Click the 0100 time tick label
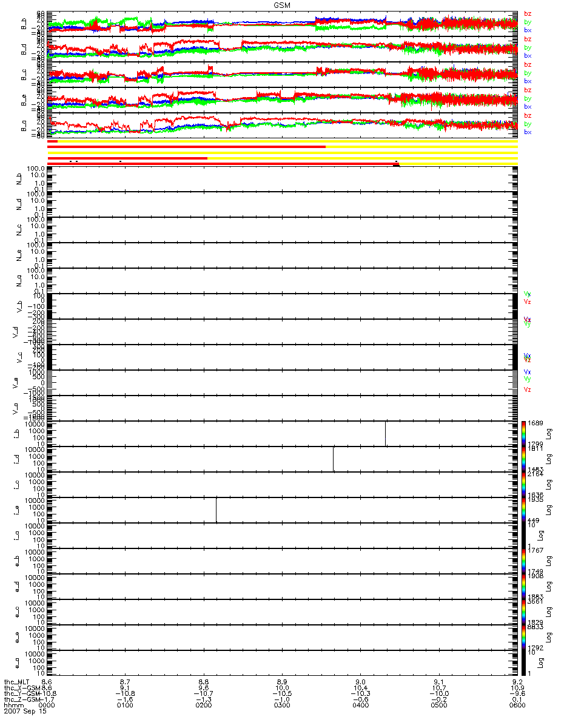Image resolution: width=564 pixels, height=728 pixels. point(126,706)
